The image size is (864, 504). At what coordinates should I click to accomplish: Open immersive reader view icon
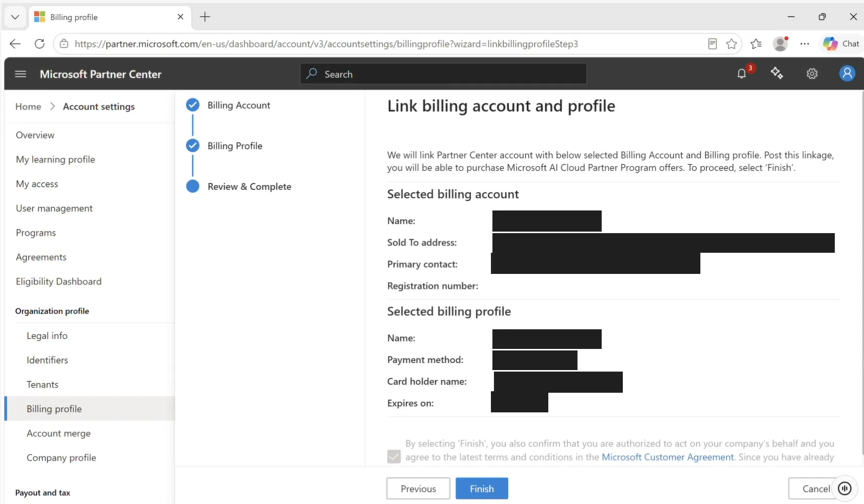[712, 44]
